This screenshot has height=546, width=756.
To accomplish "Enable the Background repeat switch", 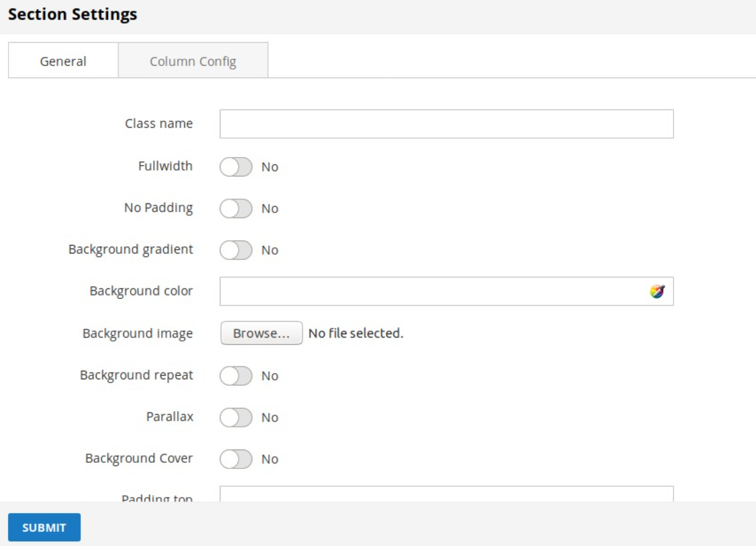I will (236, 376).
